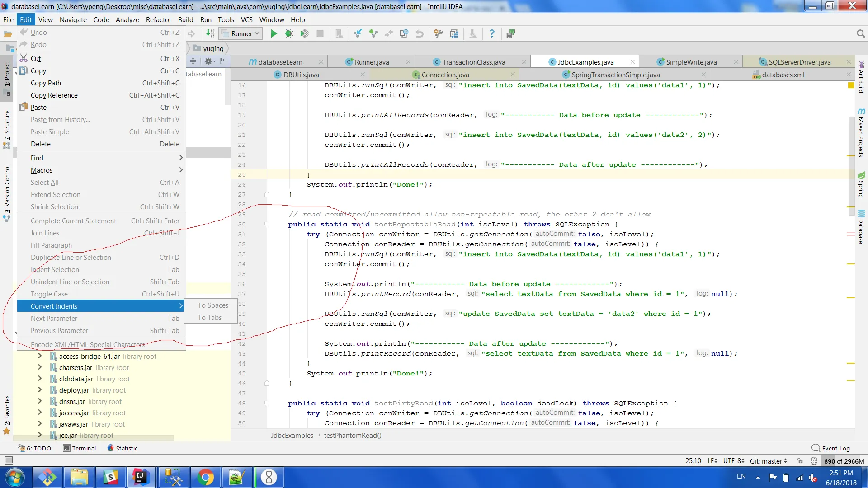
Task: Open Project Structure icon in toolbar
Action: pyautogui.click(x=454, y=34)
